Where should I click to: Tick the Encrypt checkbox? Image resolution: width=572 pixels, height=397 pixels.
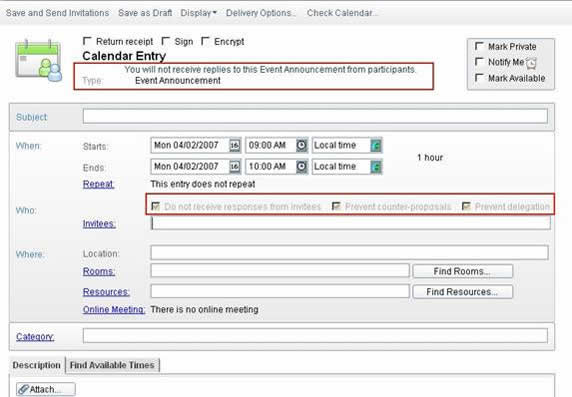pos(205,41)
